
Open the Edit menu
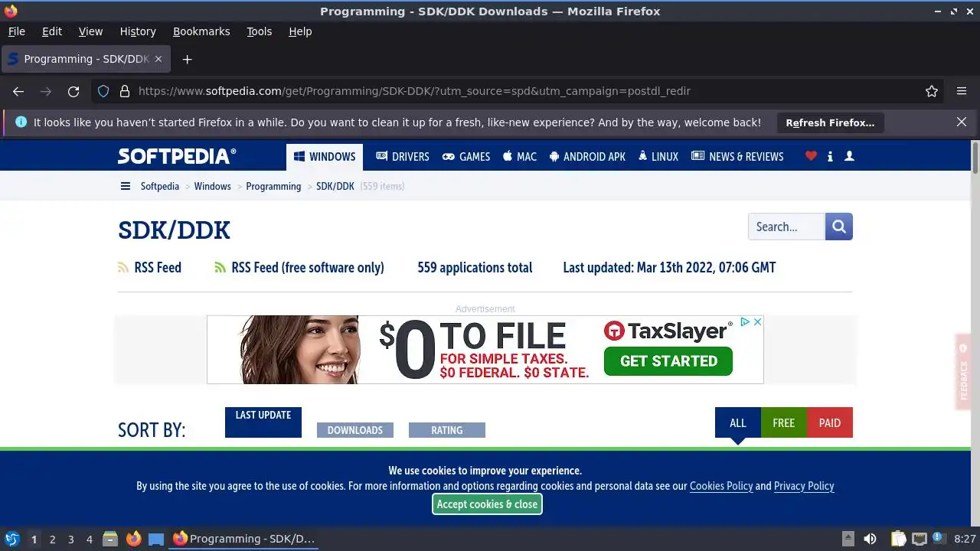52,31
